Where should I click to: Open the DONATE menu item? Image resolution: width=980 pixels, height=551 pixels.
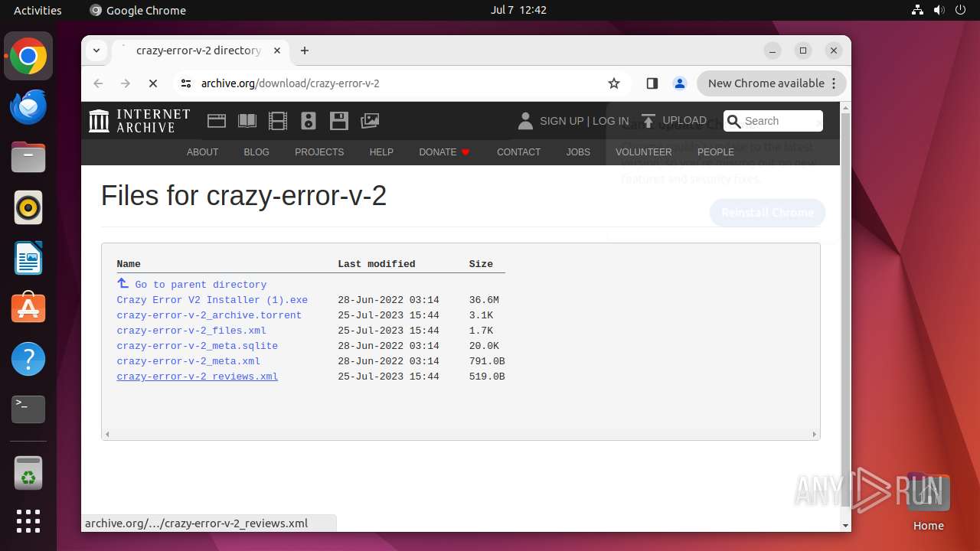(445, 152)
